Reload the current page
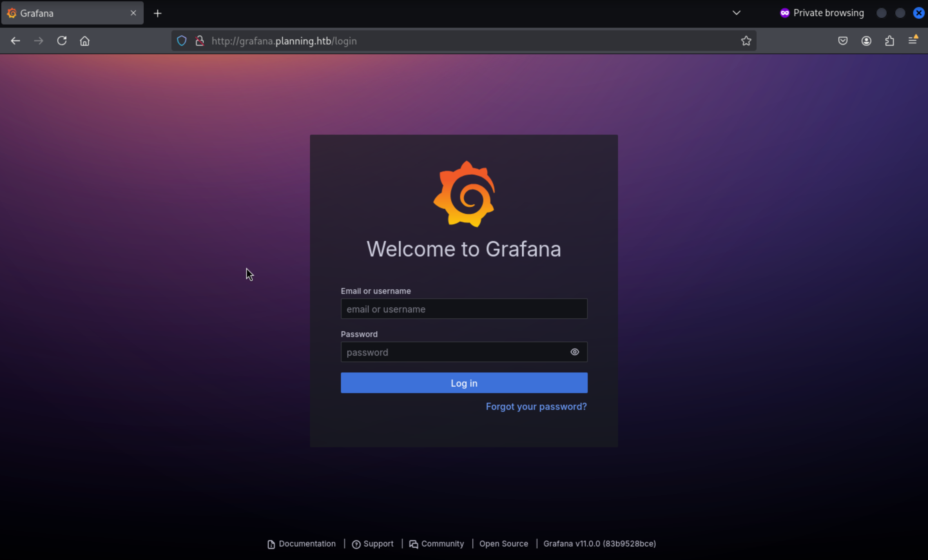928x560 pixels. [62, 41]
